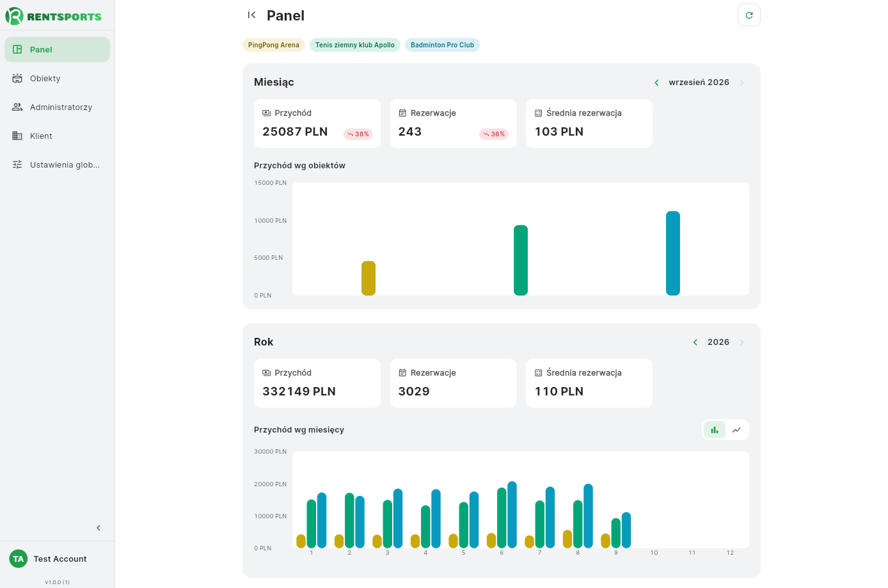Image resolution: width=888 pixels, height=588 pixels.
Task: Click the version v1.0.0 (1) label
Action: (x=57, y=582)
